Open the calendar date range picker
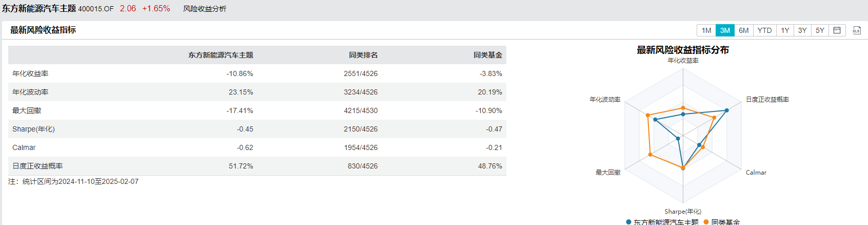 pos(837,30)
